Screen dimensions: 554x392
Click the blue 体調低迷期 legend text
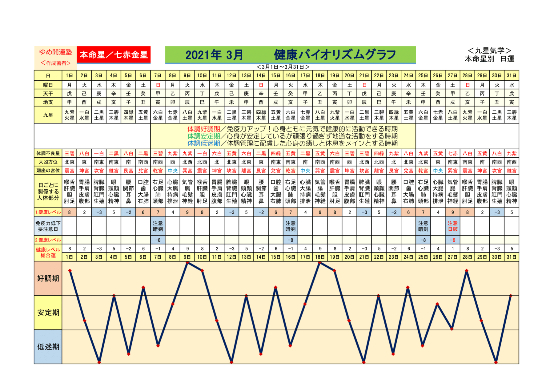tap(203, 143)
